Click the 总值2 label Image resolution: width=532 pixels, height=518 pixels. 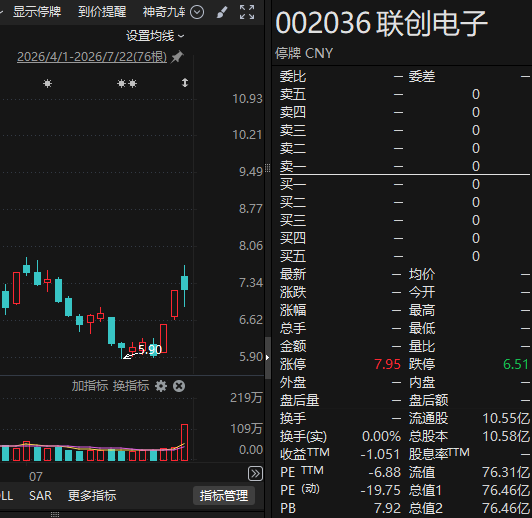click(x=425, y=508)
